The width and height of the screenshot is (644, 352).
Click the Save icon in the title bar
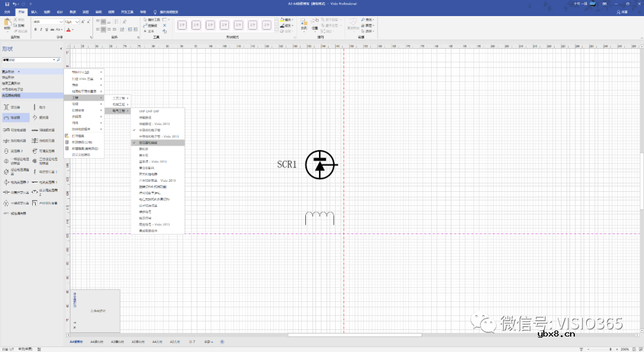pos(6,4)
